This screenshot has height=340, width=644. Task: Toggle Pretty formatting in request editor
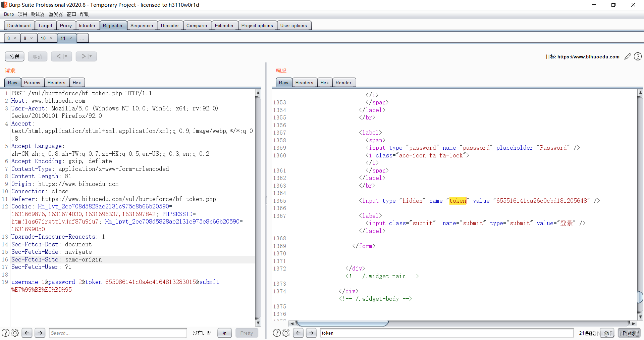pos(247,333)
